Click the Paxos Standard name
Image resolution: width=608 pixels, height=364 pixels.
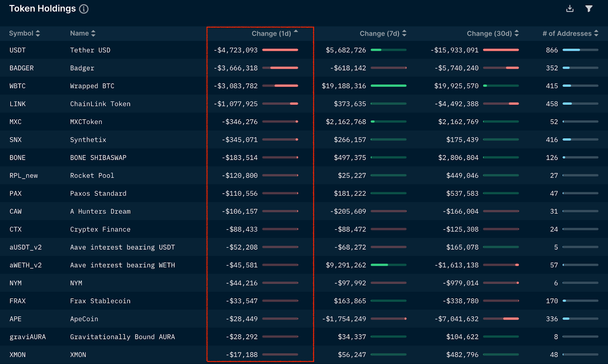pyautogui.click(x=98, y=193)
